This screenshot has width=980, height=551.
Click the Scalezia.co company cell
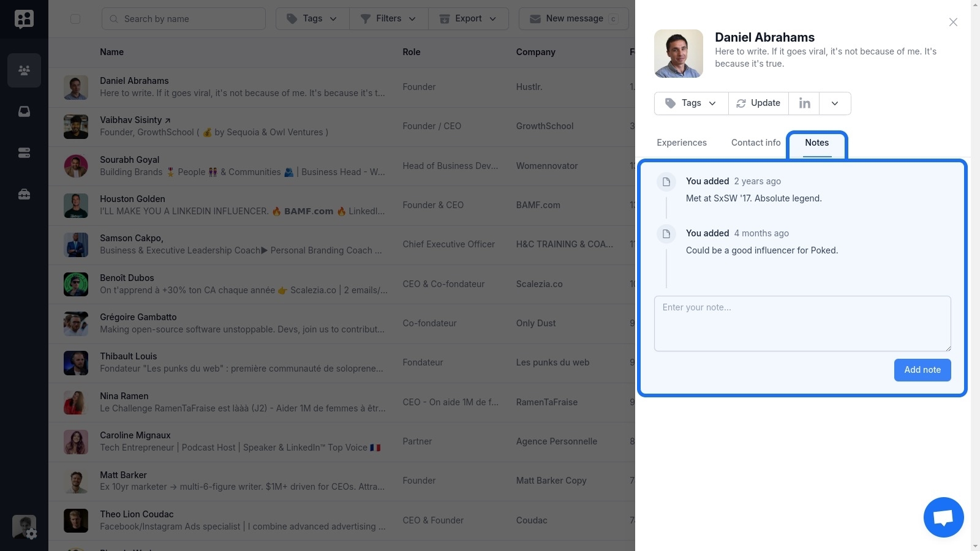539,284
